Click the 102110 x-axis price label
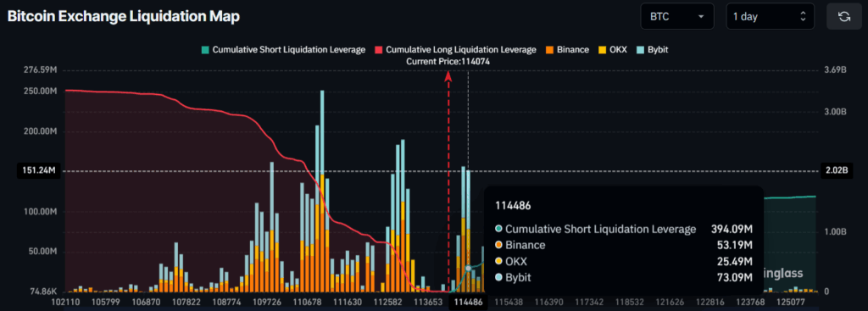This screenshot has width=868, height=311. 65,303
